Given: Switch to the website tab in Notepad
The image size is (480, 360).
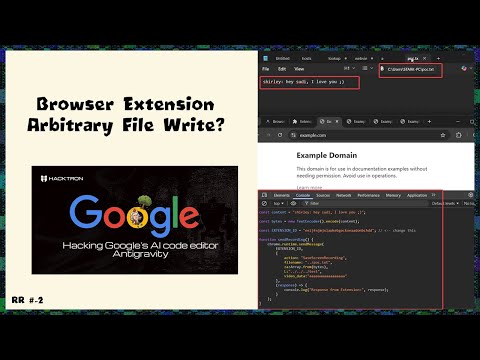Looking at the screenshot, I should coord(361,58).
